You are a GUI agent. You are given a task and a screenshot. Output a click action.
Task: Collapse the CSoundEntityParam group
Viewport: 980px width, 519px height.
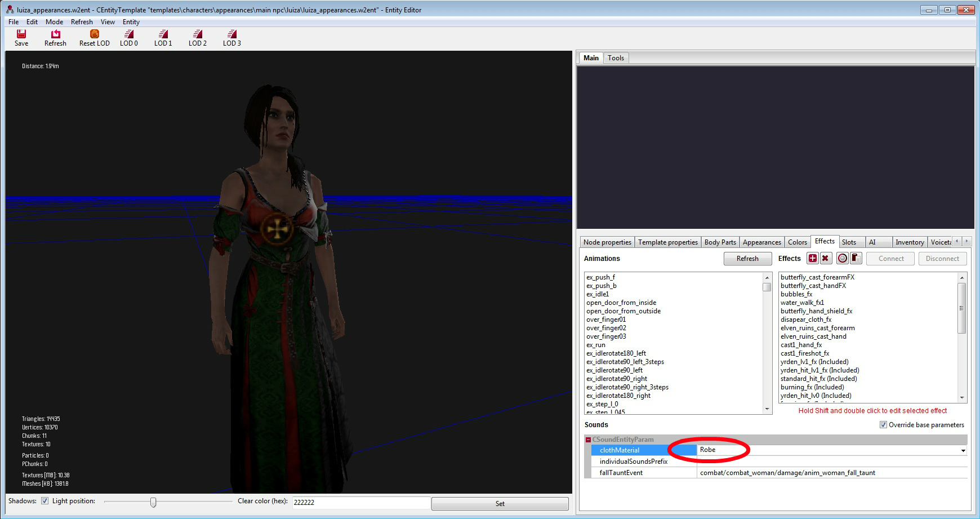pyautogui.click(x=588, y=440)
